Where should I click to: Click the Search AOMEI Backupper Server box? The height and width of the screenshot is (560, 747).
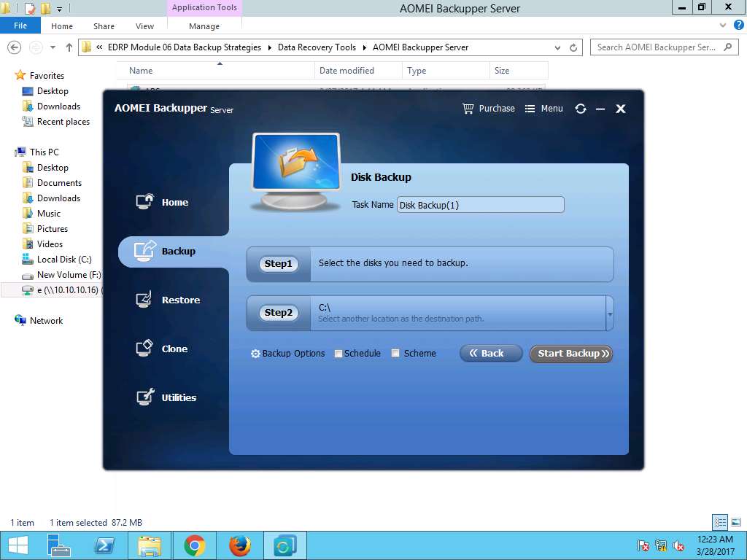tap(664, 47)
